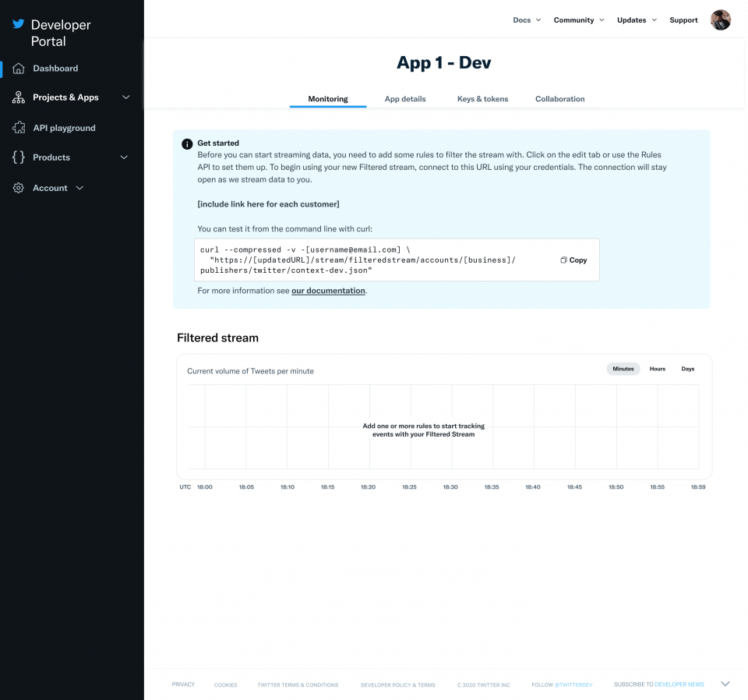Click the Account gear icon
Screen dimensions: 748x700
pyautogui.click(x=18, y=188)
